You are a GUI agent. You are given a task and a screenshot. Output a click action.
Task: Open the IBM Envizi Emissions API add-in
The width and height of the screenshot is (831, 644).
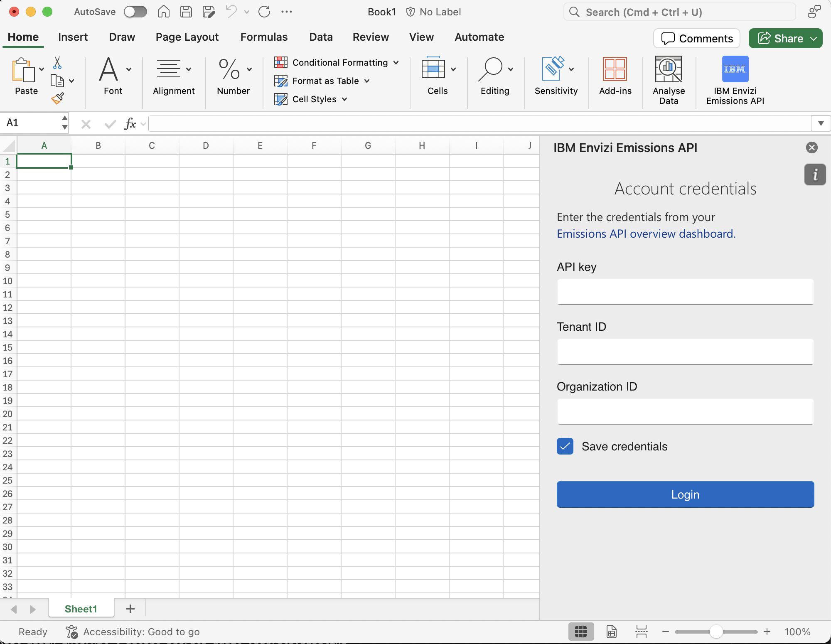click(735, 69)
